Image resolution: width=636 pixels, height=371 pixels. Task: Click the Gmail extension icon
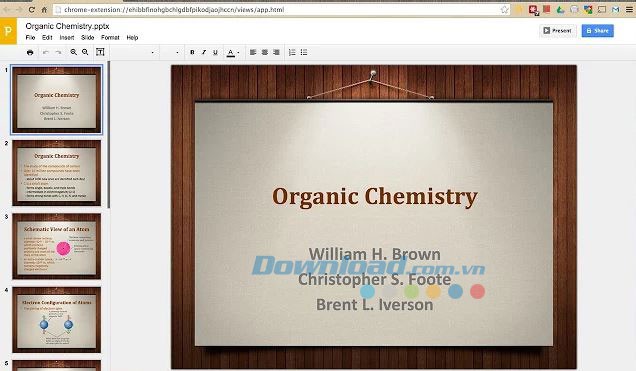tap(616, 10)
